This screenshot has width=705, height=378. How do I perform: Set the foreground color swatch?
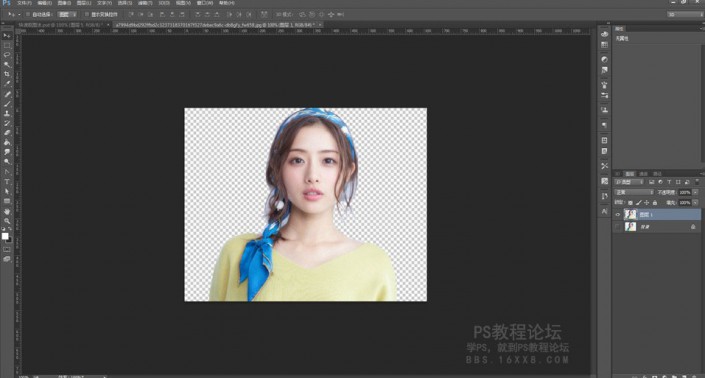pos(5,236)
